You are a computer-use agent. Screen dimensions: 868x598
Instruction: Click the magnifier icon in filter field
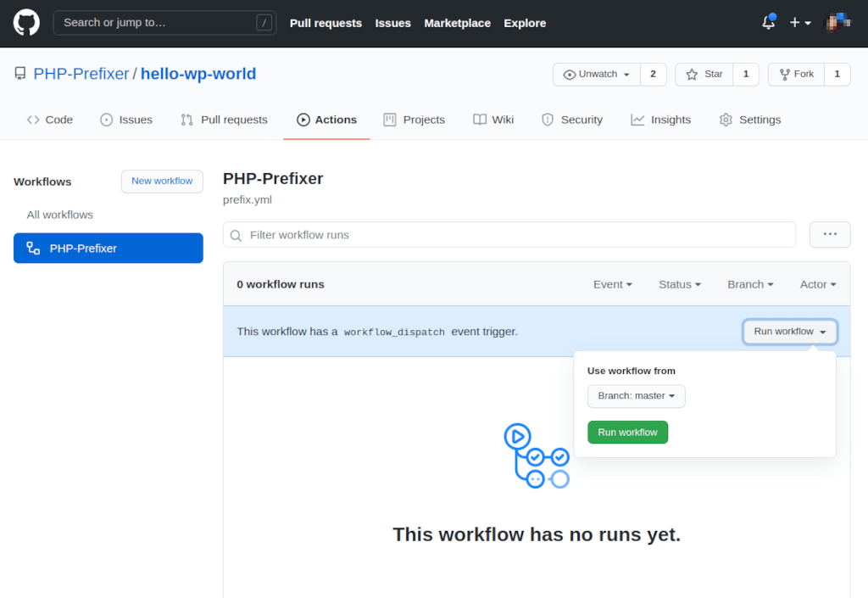tap(236, 235)
